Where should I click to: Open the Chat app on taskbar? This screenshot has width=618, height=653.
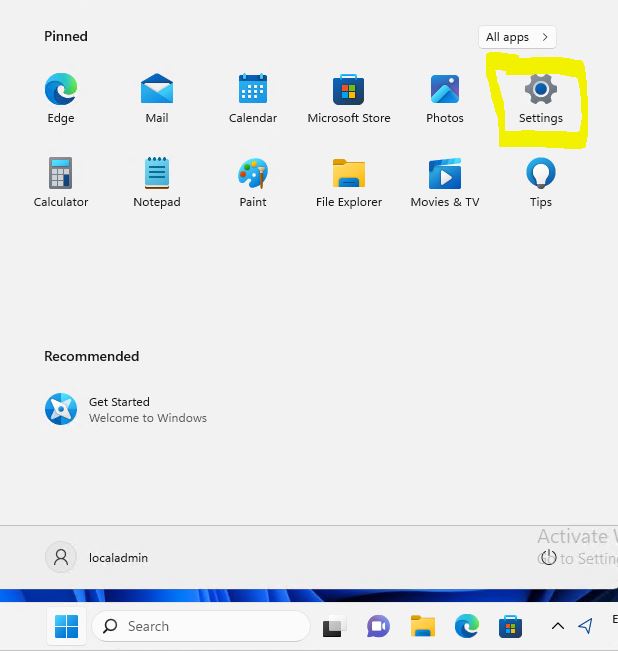coord(378,626)
